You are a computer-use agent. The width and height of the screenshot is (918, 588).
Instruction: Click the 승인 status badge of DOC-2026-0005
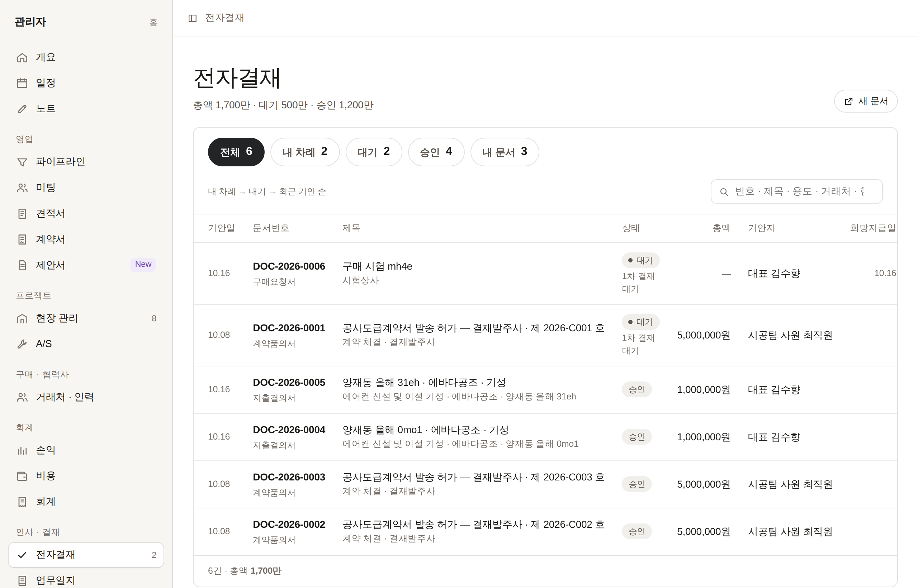coord(637,389)
